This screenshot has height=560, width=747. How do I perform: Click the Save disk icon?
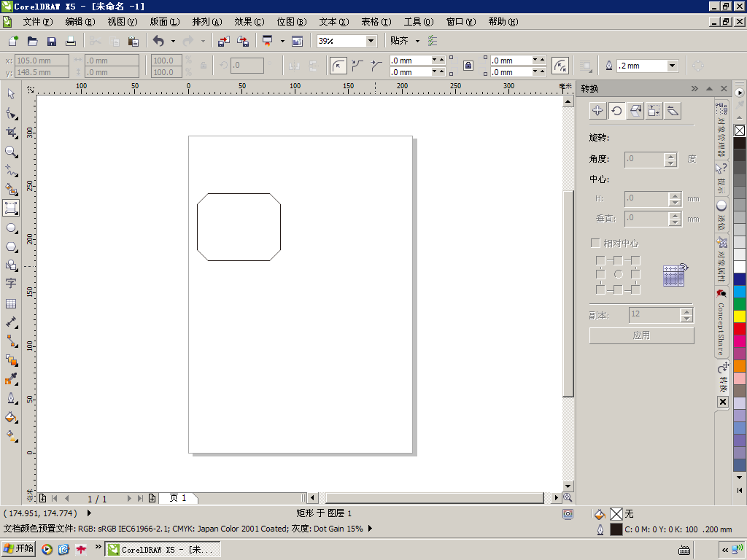(x=52, y=41)
